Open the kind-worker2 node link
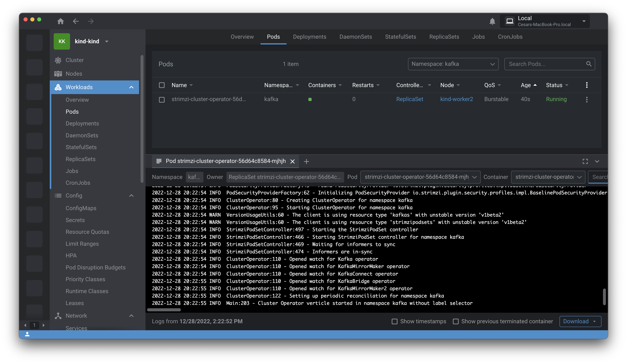The image size is (627, 364). [x=456, y=99]
